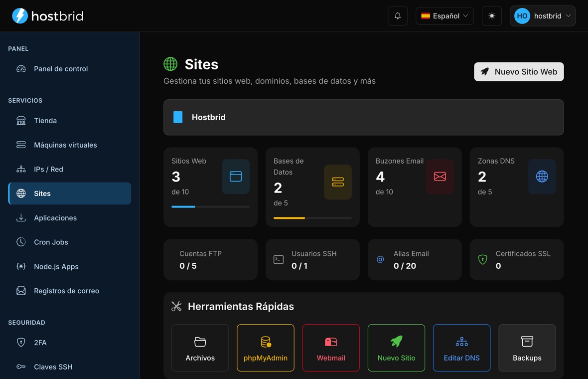Click the Buzones Email card title
Viewport: 588px width, 379px height.
click(x=399, y=161)
